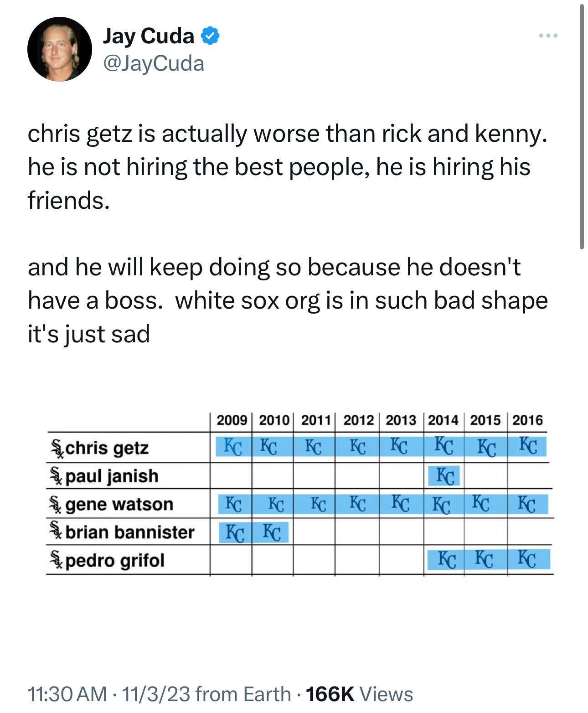This screenshot has height=713, width=588.
Task: Open the @JayCuda handle link
Action: tap(154, 63)
